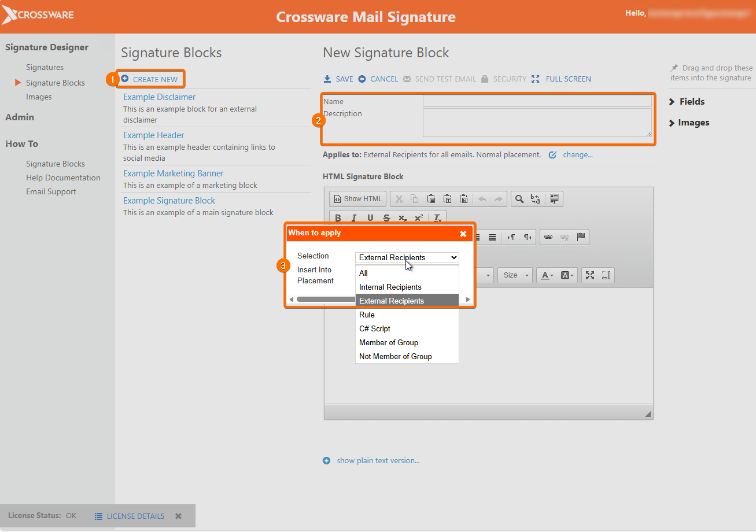Viewport: 756px width, 532px height.
Task: Expand the Fields section
Action: coord(691,102)
